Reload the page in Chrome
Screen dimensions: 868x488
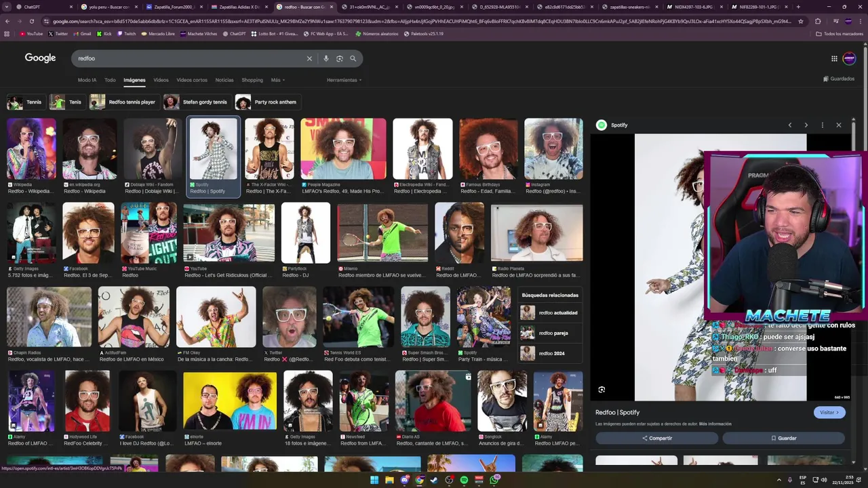coord(31,21)
